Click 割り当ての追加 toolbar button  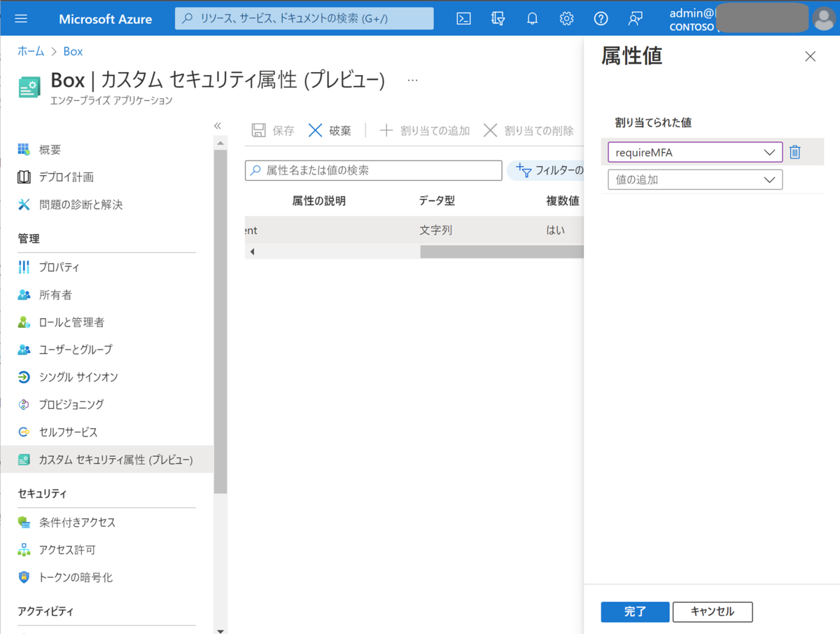(424, 130)
